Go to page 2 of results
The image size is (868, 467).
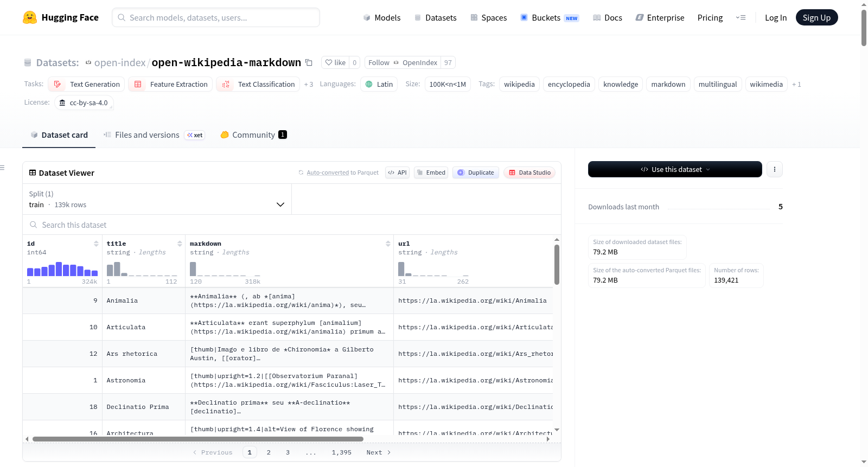pyautogui.click(x=269, y=452)
